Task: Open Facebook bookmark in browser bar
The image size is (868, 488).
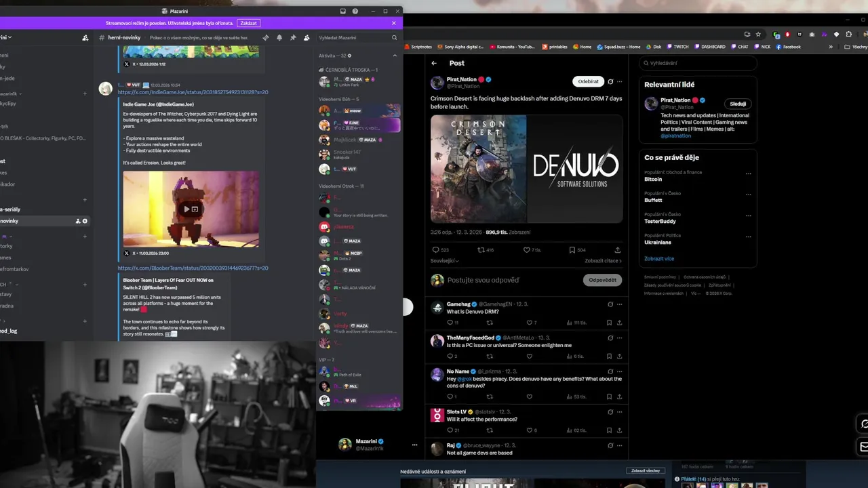Action: tap(788, 47)
